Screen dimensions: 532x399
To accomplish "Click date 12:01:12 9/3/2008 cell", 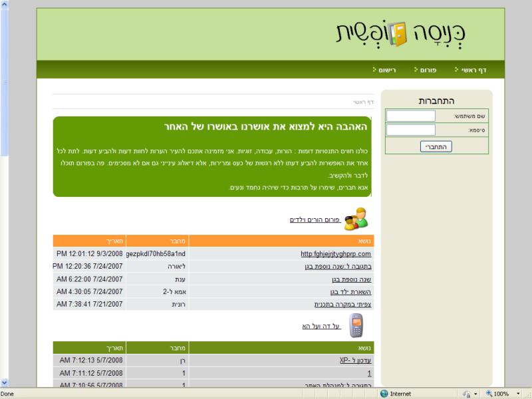I will (89, 254).
